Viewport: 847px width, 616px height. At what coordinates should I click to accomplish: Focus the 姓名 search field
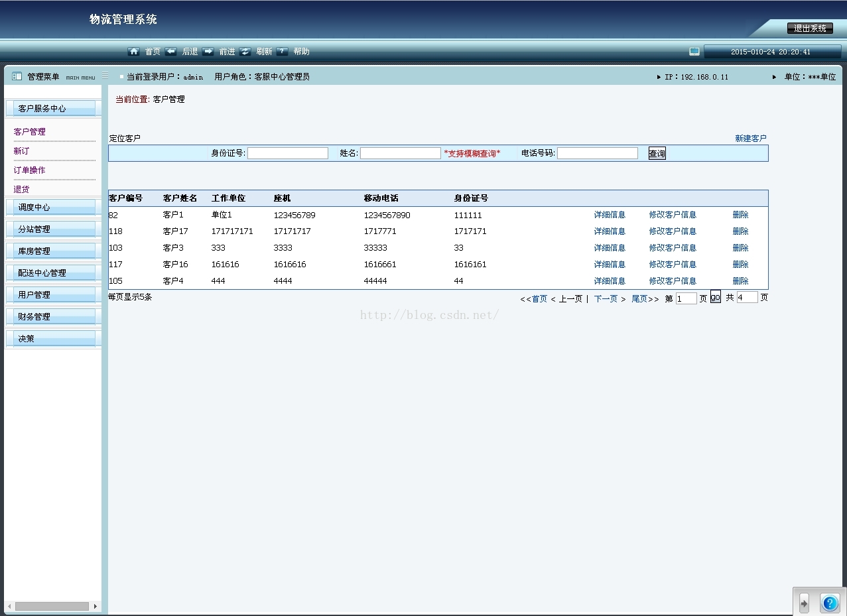401,153
